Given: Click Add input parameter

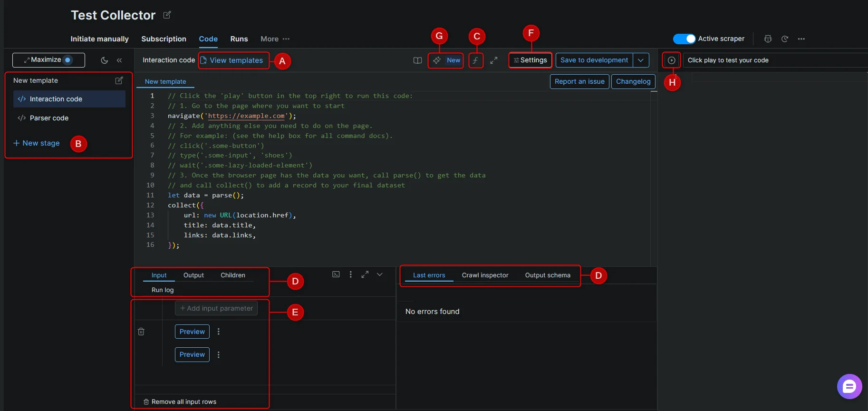Looking at the screenshot, I should [216, 308].
